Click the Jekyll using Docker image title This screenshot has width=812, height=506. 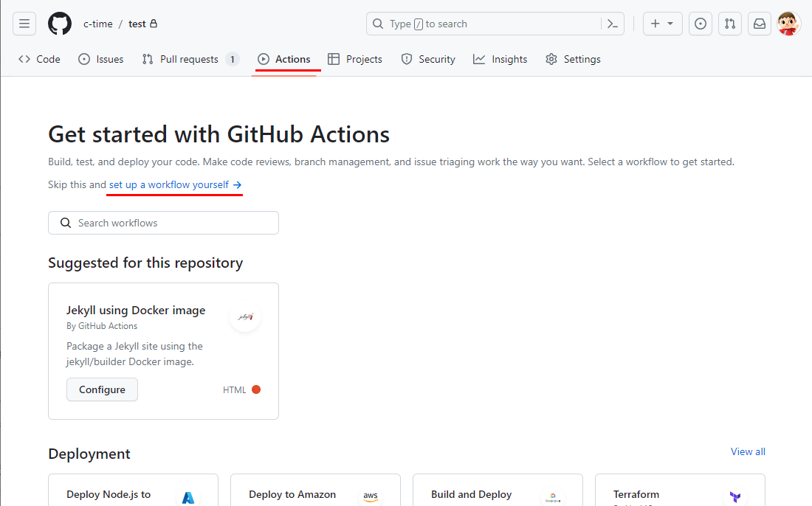tap(136, 310)
